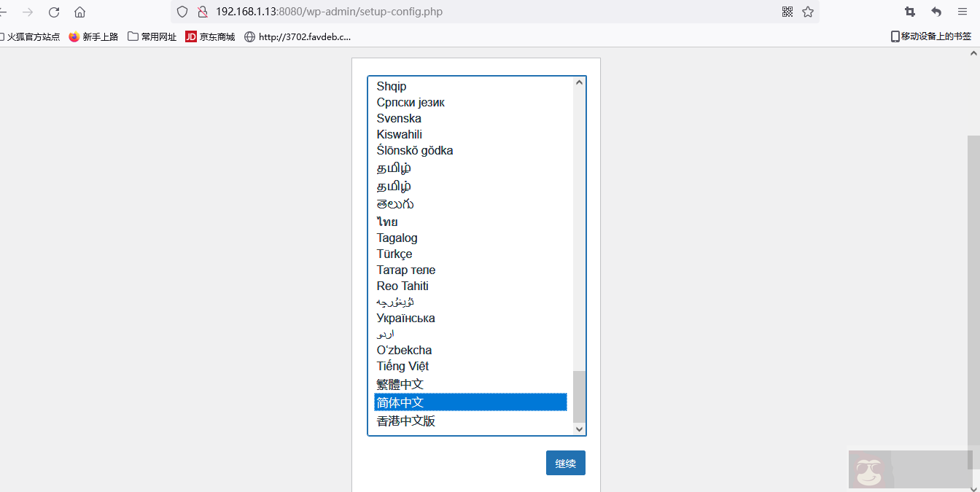Open the 京东商城 bookmark
This screenshot has height=492, width=980.
tap(211, 36)
